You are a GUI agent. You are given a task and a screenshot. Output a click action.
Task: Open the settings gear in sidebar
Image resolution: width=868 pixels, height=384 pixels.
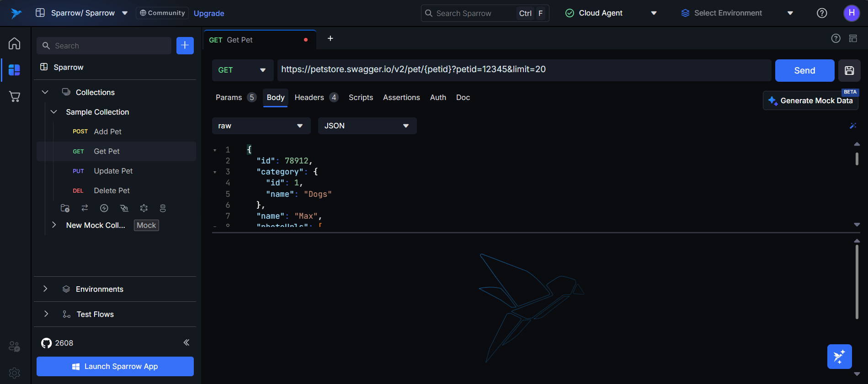[15, 373]
